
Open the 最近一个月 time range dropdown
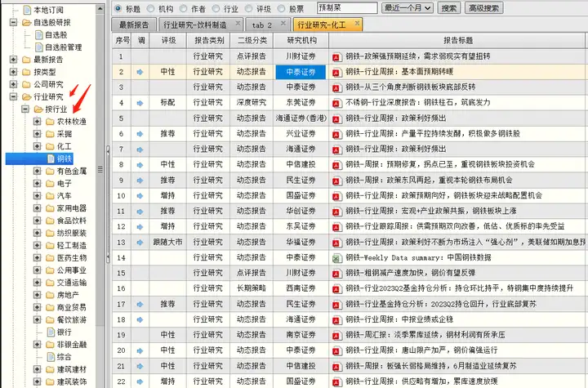(x=408, y=8)
